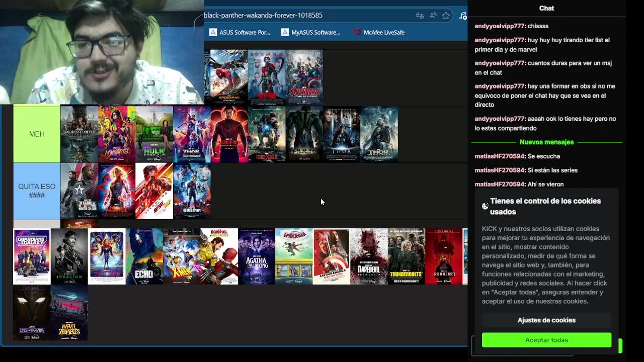The height and width of the screenshot is (362, 644).
Task: Open McAfee LiveSafe bookmark
Action: pos(379,32)
